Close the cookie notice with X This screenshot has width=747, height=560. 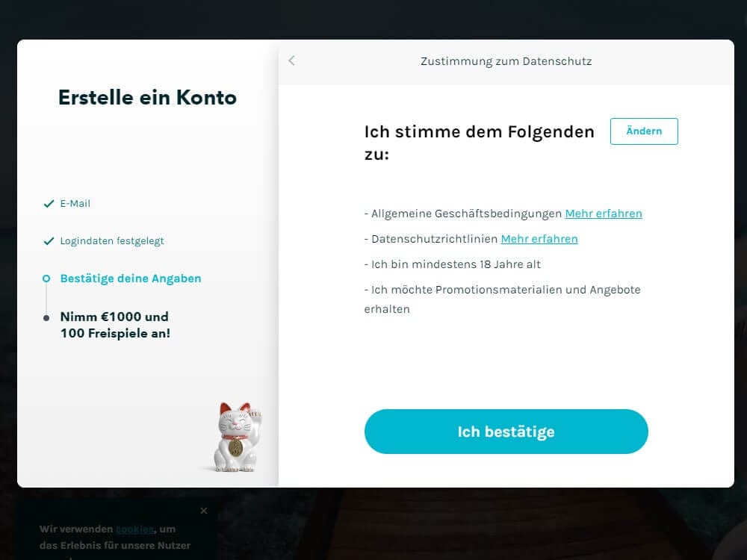pyautogui.click(x=204, y=511)
